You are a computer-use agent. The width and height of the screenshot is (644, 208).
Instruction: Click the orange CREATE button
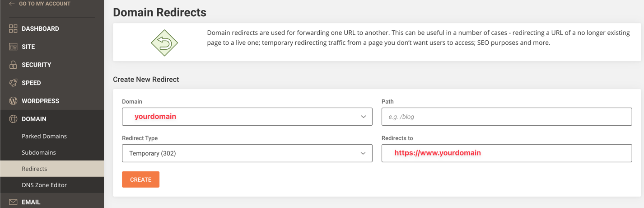coord(140,180)
